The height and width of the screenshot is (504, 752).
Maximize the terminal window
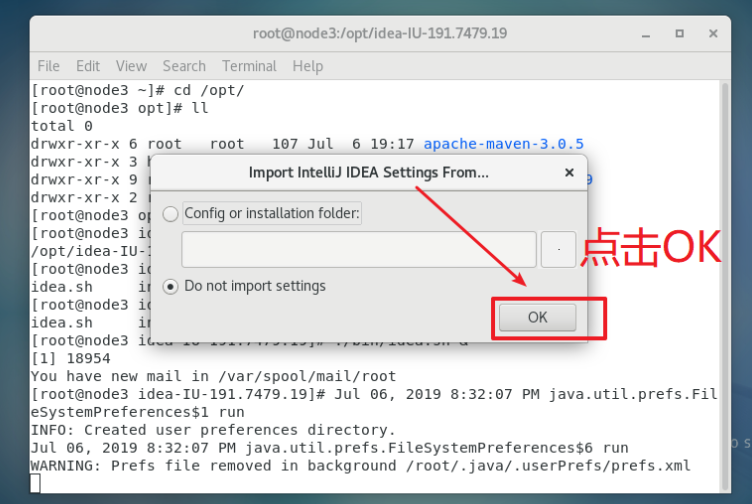pos(680,34)
